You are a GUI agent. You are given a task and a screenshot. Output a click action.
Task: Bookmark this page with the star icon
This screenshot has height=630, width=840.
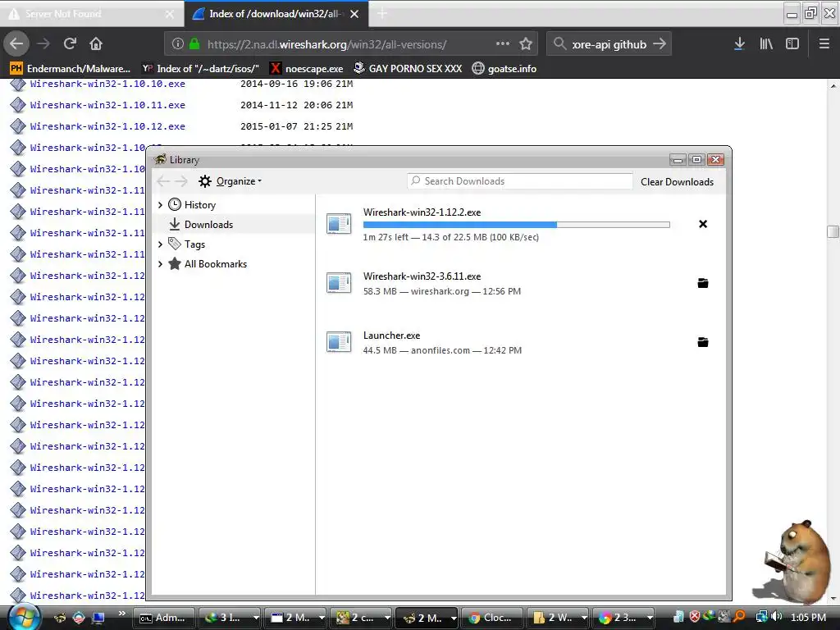point(526,44)
